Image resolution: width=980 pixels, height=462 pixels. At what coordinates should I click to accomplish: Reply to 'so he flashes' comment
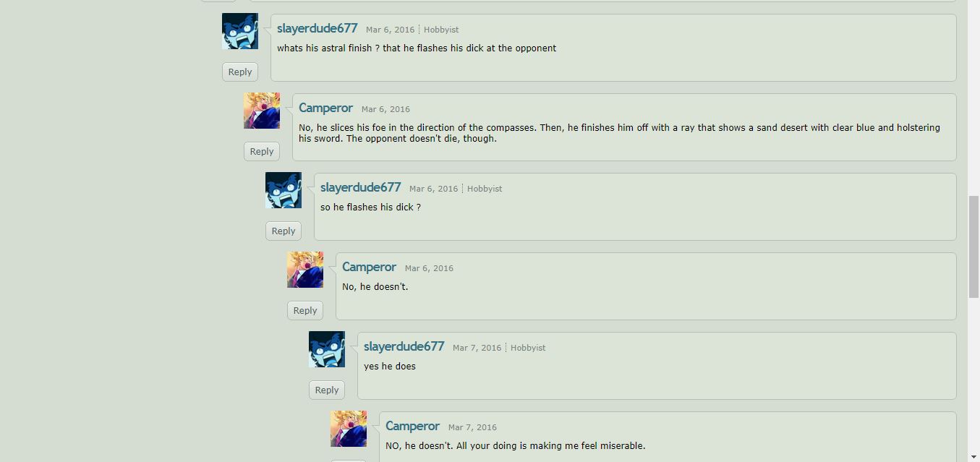point(284,231)
